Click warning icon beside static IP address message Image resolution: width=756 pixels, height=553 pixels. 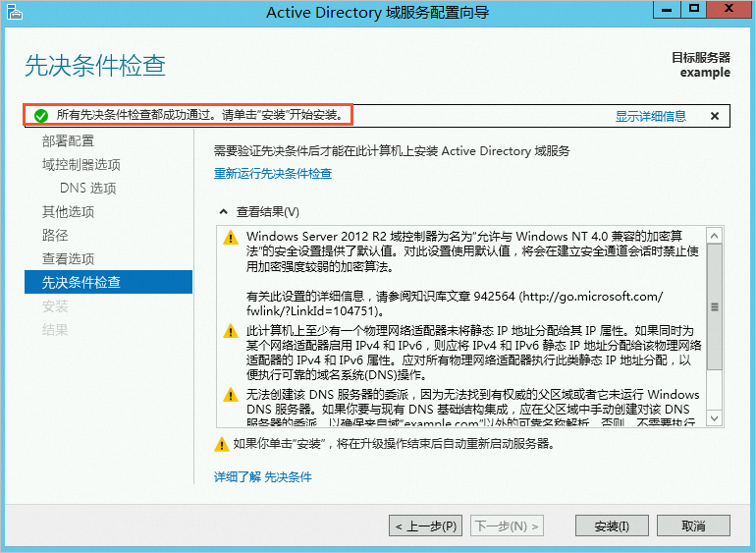[231, 332]
